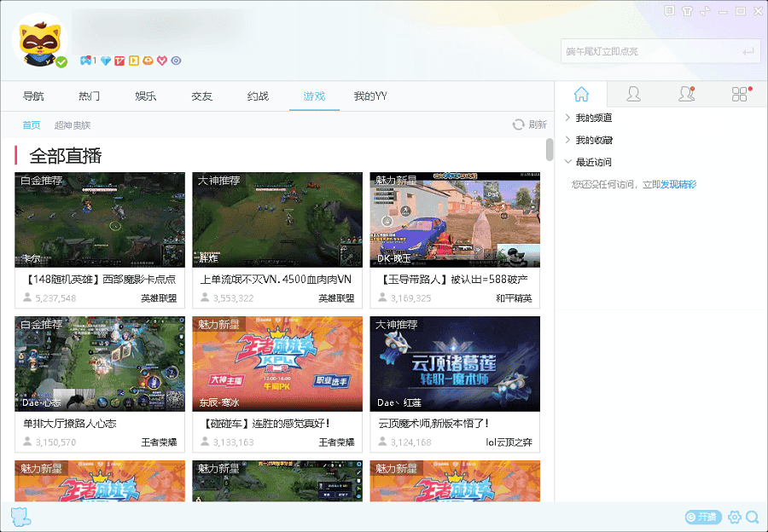Go to the 我的YY tab
The width and height of the screenshot is (768, 532).
point(370,96)
